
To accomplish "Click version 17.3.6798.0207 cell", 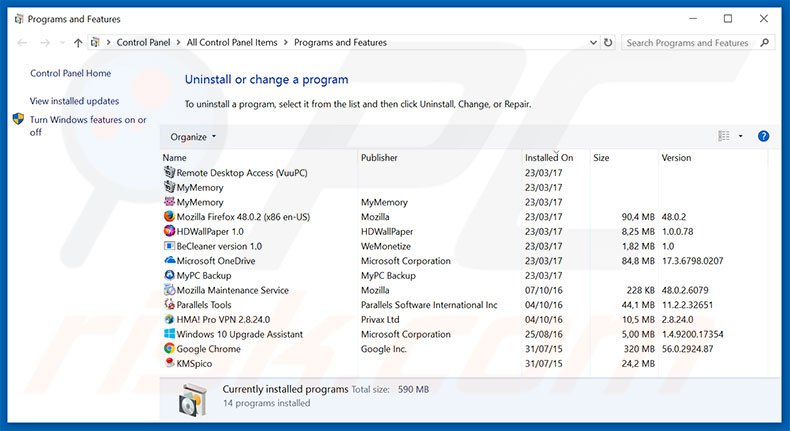I will [x=692, y=261].
